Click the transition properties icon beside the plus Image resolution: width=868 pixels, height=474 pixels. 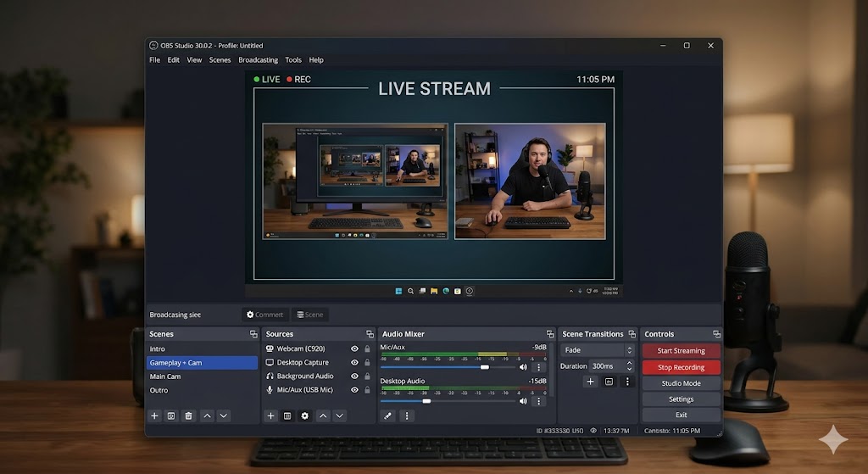[x=609, y=382]
